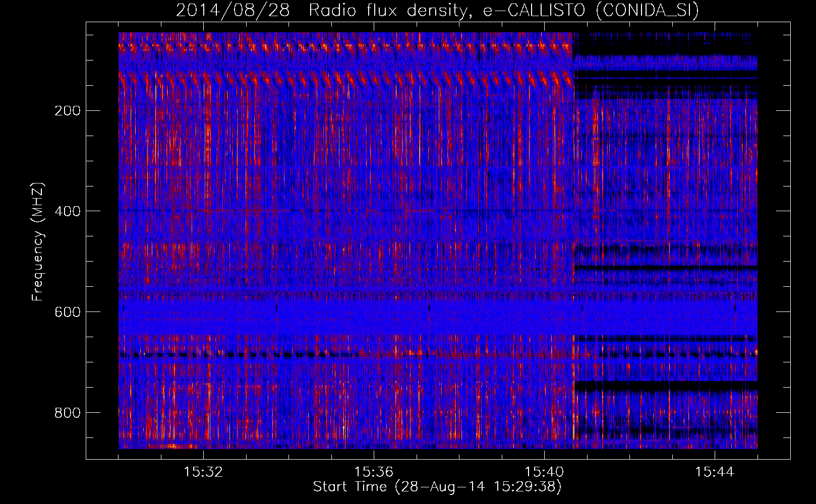Click the 15:40 time tick label
The width and height of the screenshot is (816, 504).
pos(544,472)
